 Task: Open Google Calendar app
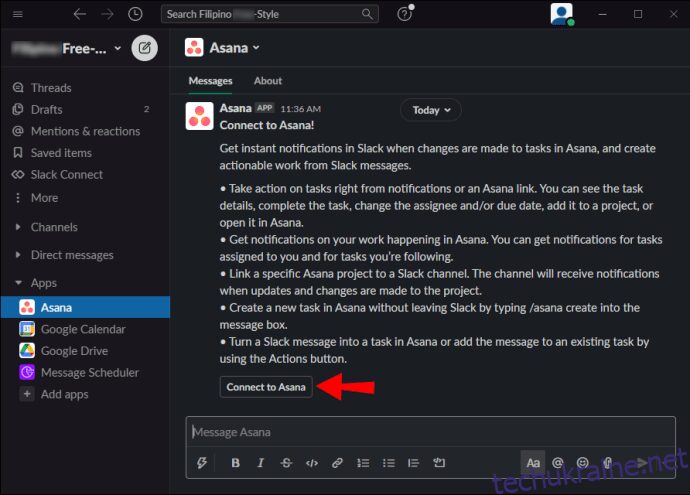(x=85, y=329)
